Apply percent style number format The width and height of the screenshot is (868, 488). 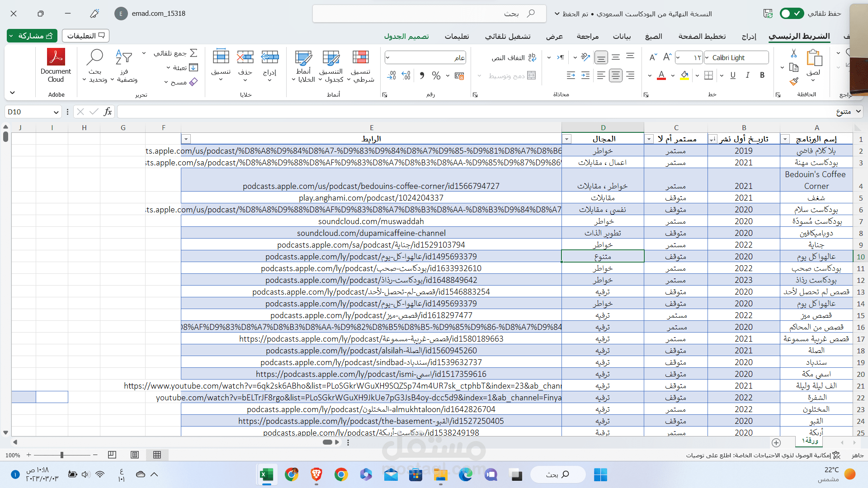click(436, 75)
